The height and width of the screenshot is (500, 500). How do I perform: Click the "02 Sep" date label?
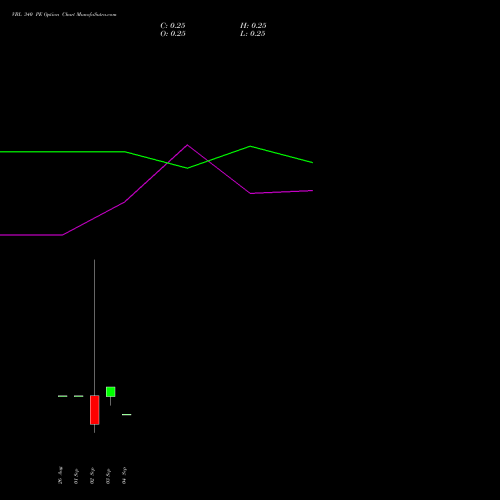click(92, 476)
